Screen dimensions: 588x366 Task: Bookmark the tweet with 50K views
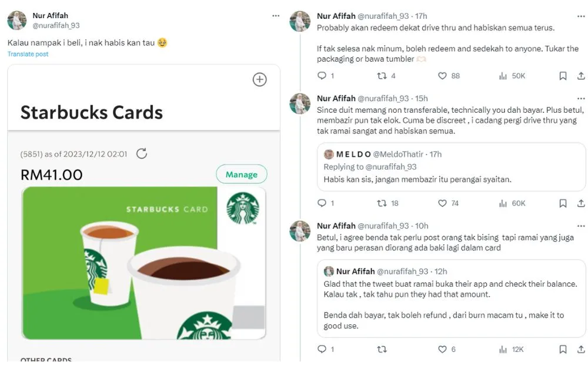click(x=563, y=76)
